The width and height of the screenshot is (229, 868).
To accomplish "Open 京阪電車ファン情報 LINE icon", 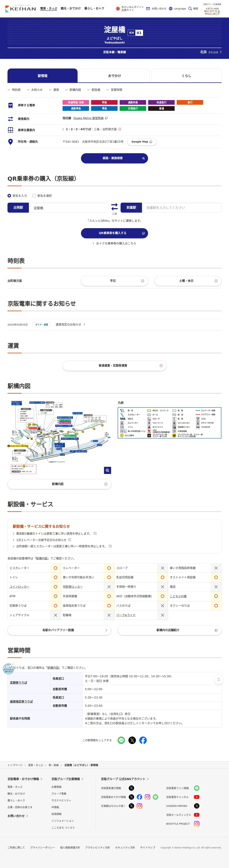I will [x=197, y=788].
